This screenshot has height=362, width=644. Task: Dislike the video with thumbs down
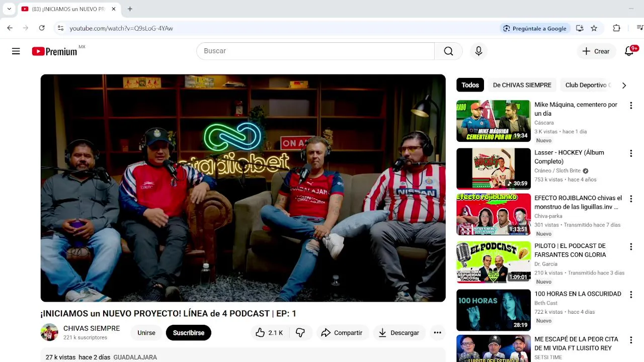click(300, 333)
